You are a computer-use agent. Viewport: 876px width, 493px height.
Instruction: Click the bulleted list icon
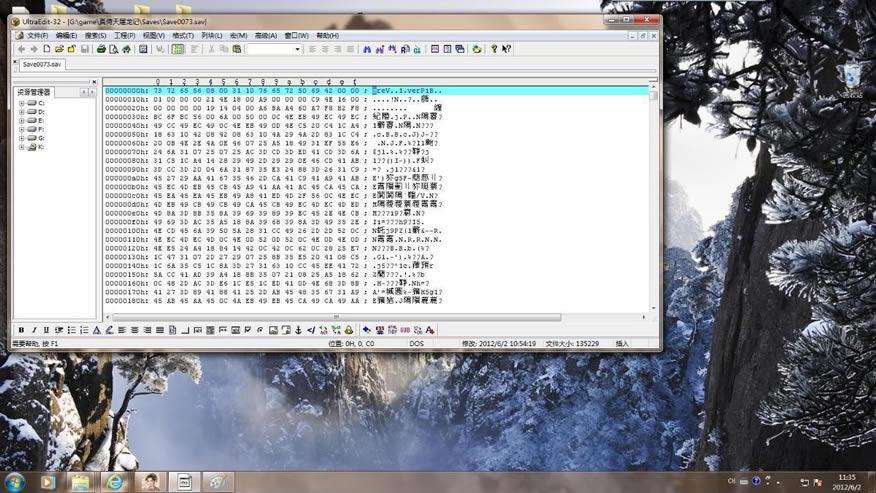(x=72, y=330)
